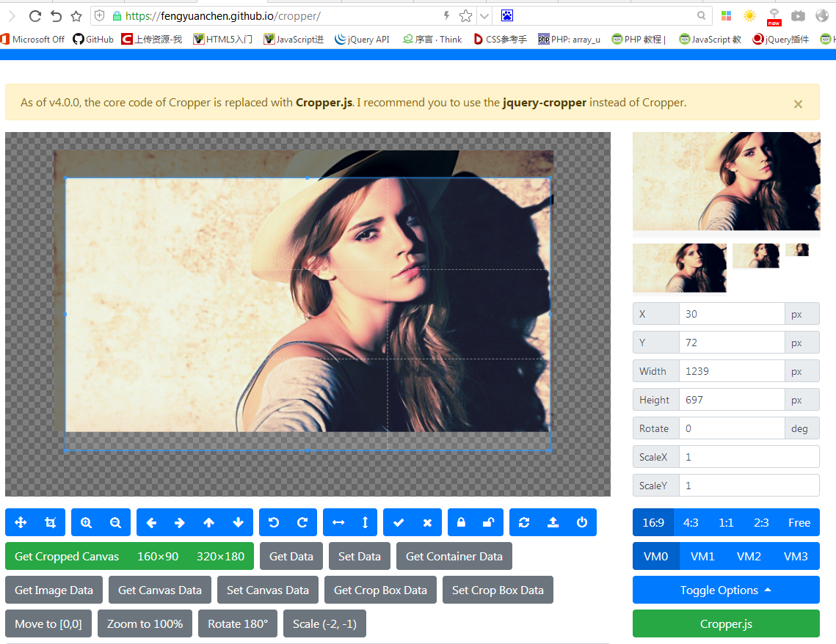Open the address bar dropdown arrow

pyautogui.click(x=484, y=15)
